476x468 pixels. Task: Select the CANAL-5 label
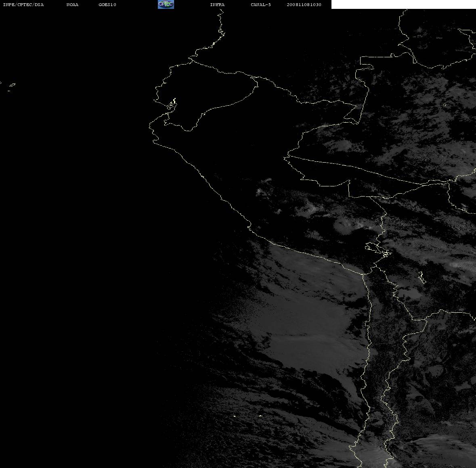tap(260, 4)
